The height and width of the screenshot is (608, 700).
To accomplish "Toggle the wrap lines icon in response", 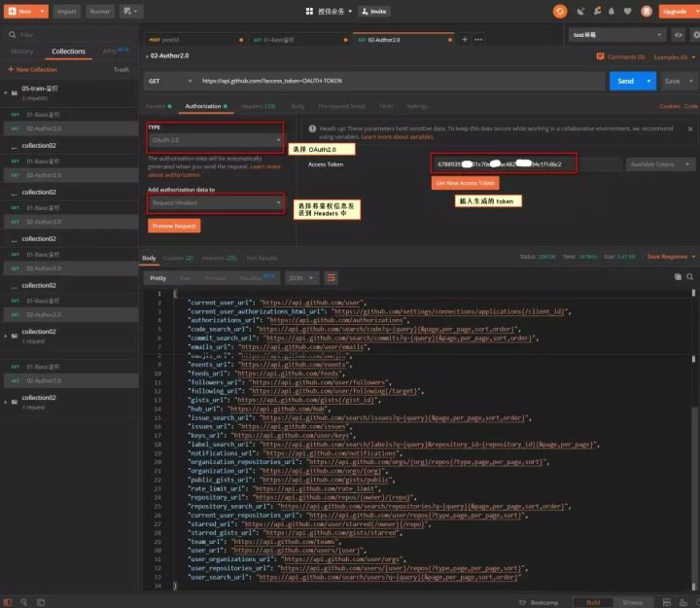I will coord(332,278).
